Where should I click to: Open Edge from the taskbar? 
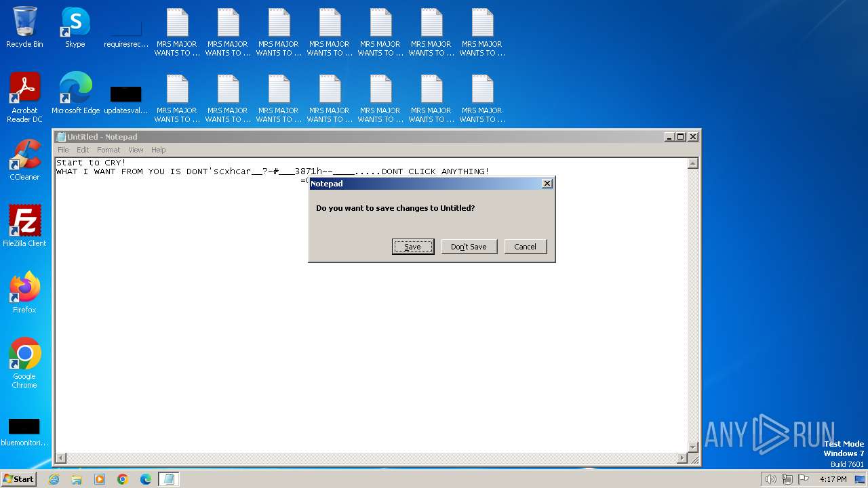point(146,479)
